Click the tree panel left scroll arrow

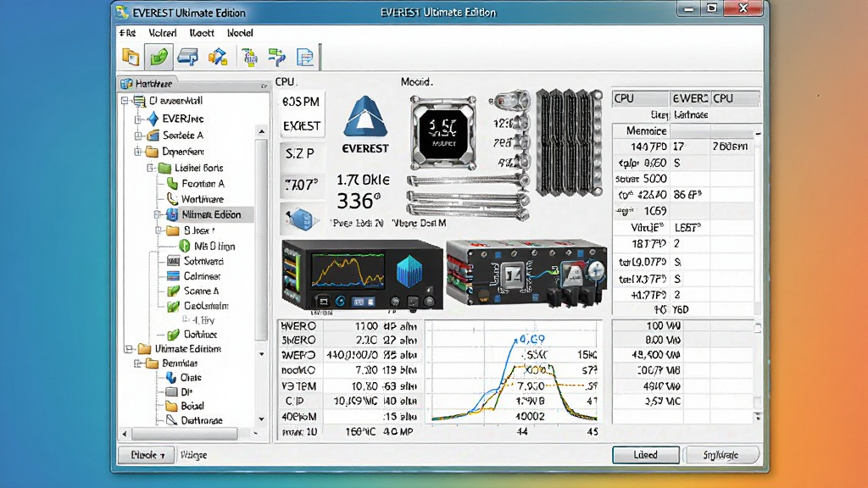pyautogui.click(x=125, y=433)
